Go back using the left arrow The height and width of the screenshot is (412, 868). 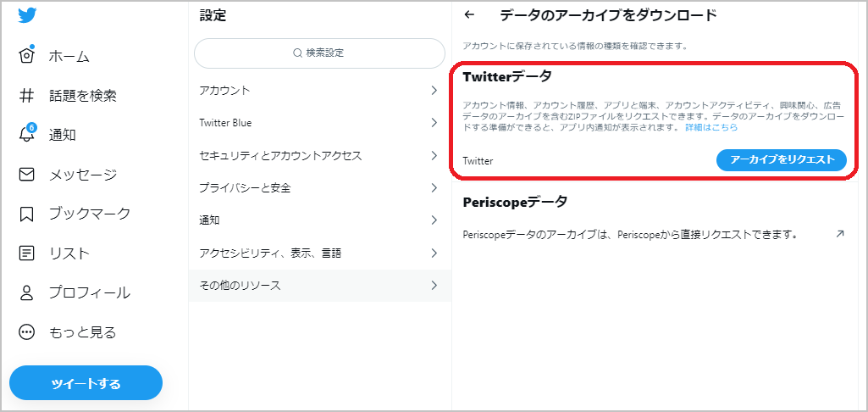coord(469,15)
